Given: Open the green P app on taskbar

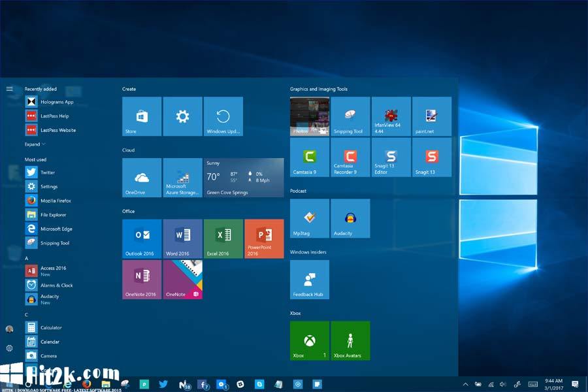Looking at the screenshot, I should click(144, 384).
